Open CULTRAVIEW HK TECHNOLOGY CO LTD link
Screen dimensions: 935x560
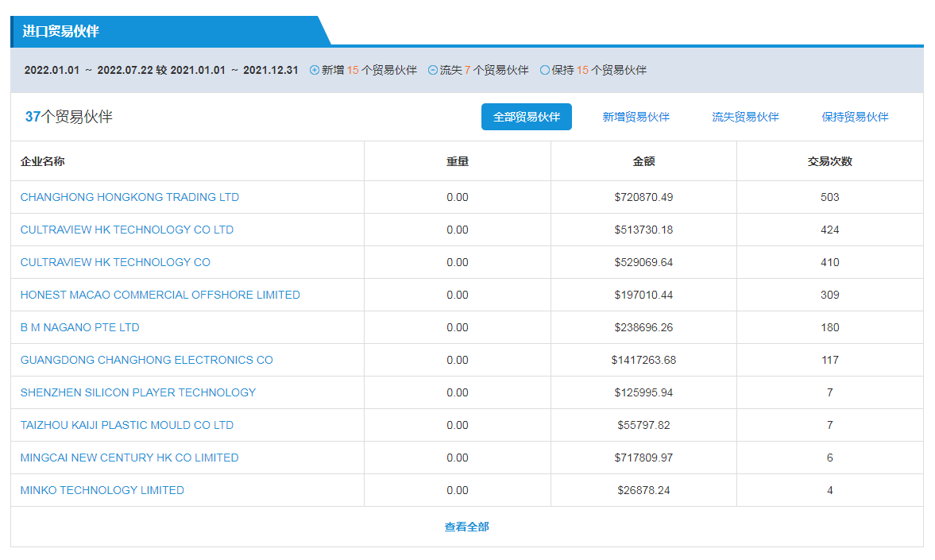(127, 230)
